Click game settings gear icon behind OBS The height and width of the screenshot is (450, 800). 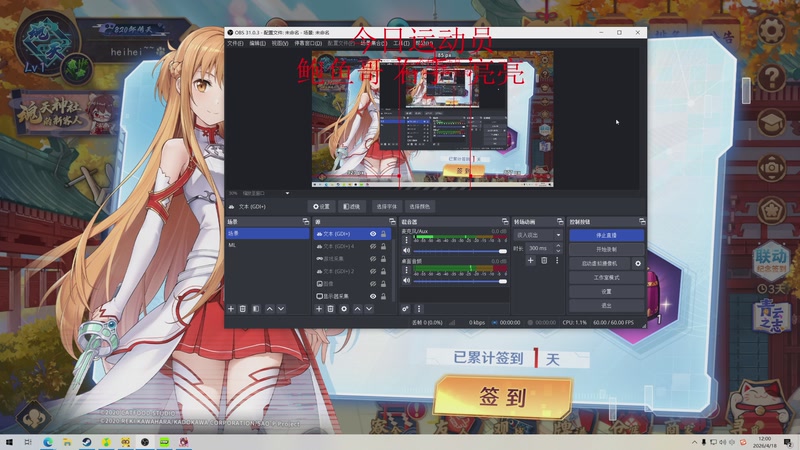[x=771, y=31]
